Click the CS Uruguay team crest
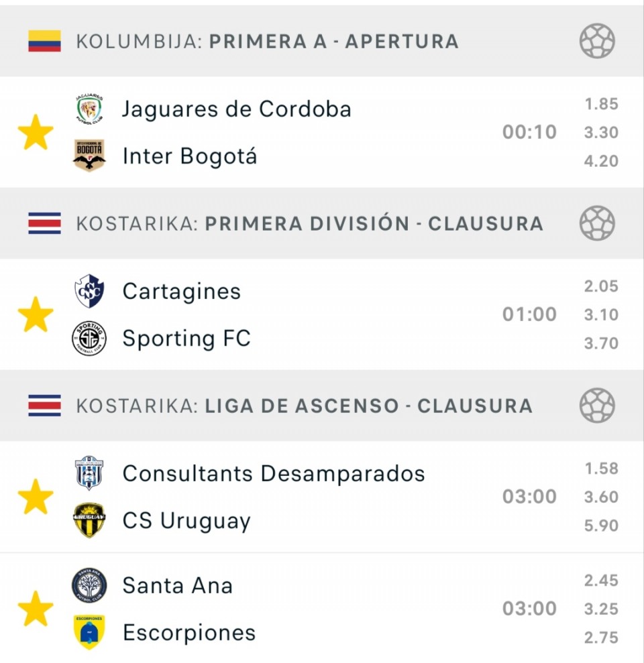Image resolution: width=644 pixels, height=663 pixels. pos(89,521)
